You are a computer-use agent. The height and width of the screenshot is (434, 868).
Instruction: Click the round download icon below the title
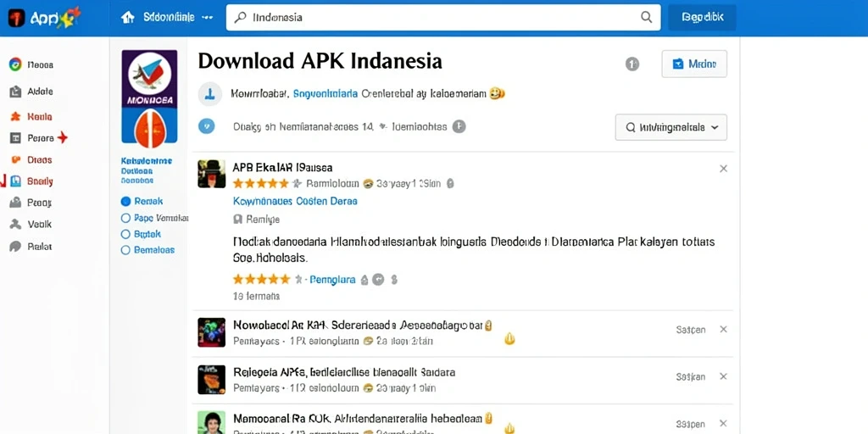click(x=209, y=94)
